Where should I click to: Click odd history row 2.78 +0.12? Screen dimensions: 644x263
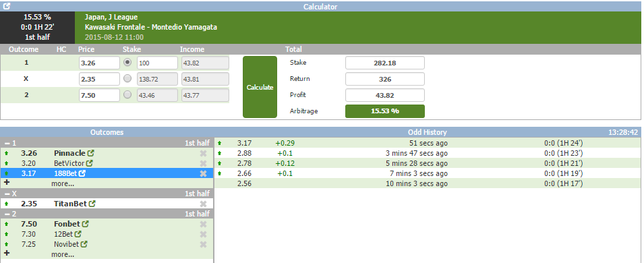[428, 163]
